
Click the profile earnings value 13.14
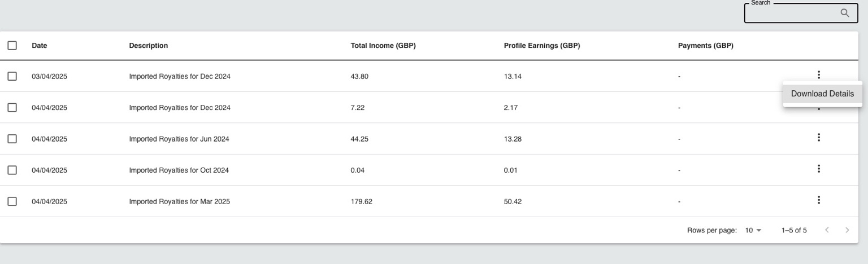513,77
